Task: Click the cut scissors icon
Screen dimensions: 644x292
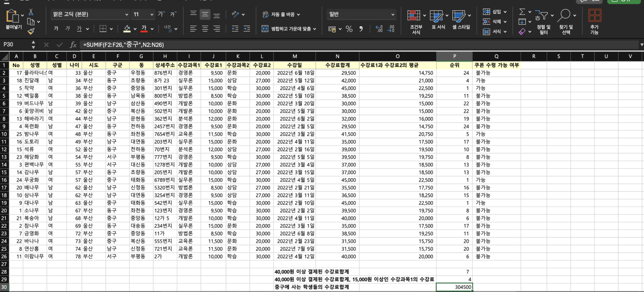Action: tap(31, 12)
